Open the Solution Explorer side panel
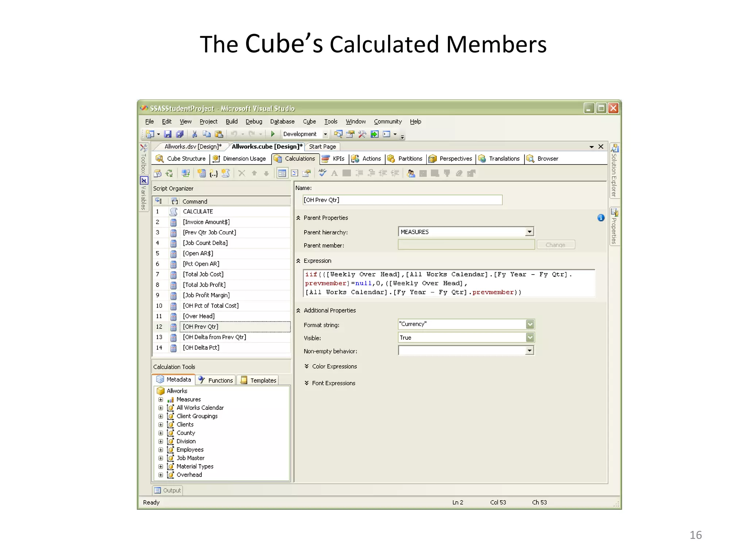Viewport: 747px width, 560px height. coord(614,171)
